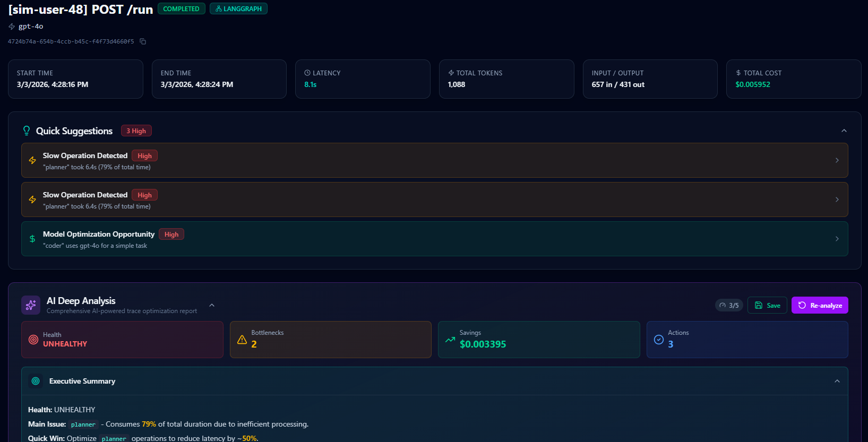Save the AI analysis report
The image size is (868, 442).
pyautogui.click(x=767, y=305)
